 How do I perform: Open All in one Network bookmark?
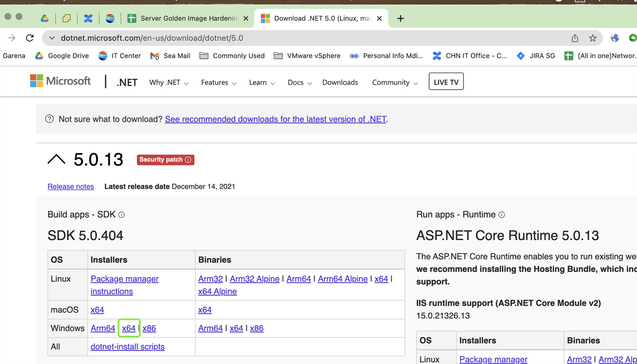pos(601,56)
